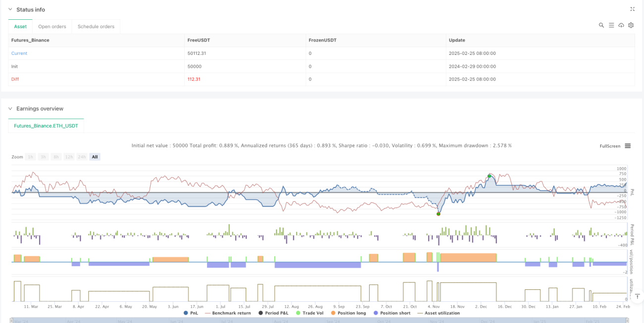Switch to the Schedule orders tab
Image resolution: width=644 pixels, height=323 pixels.
(x=96, y=26)
